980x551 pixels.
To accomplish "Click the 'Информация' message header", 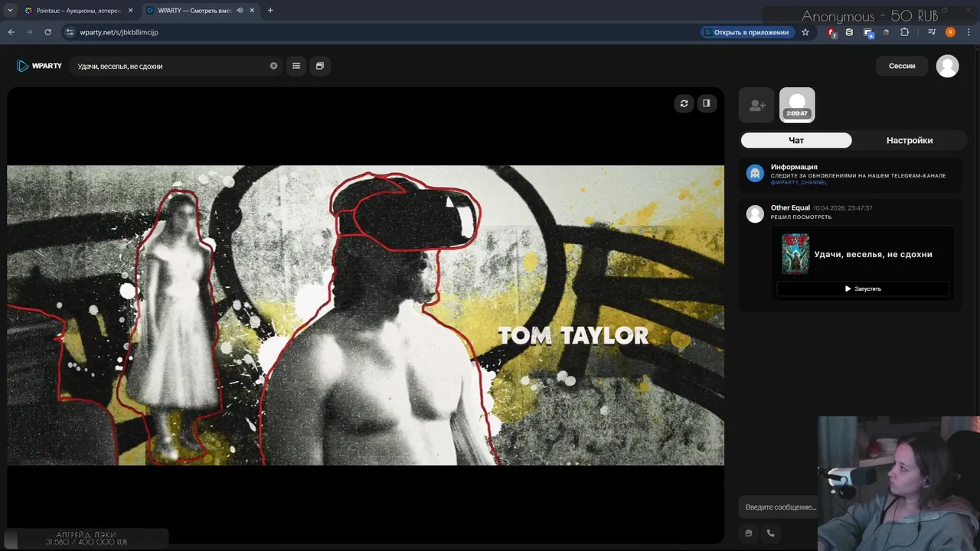I will (794, 167).
